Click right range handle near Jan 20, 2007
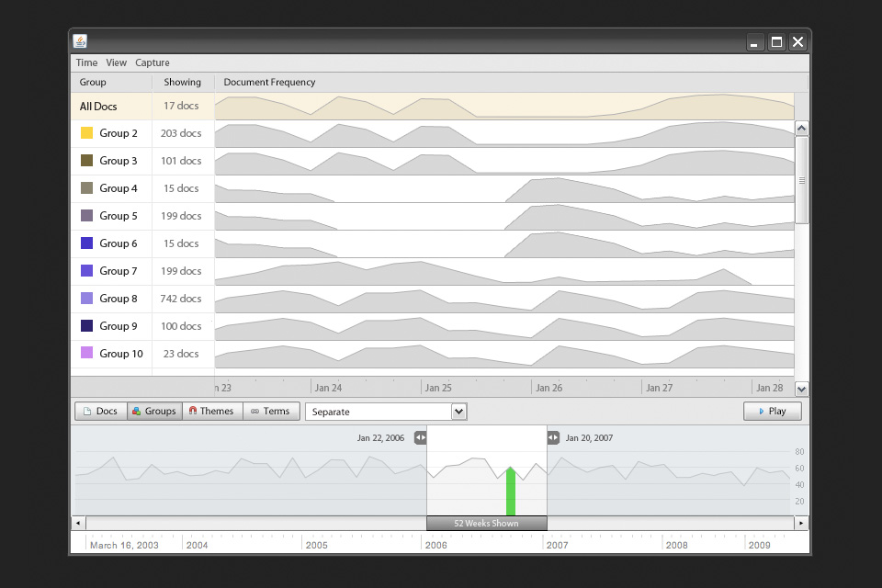Screen dimensions: 882x588 pos(553,438)
